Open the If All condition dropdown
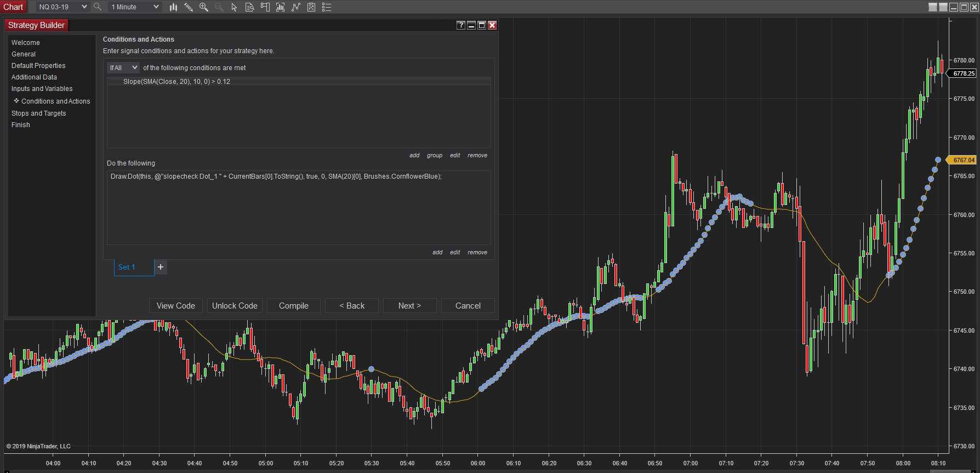 (123, 68)
